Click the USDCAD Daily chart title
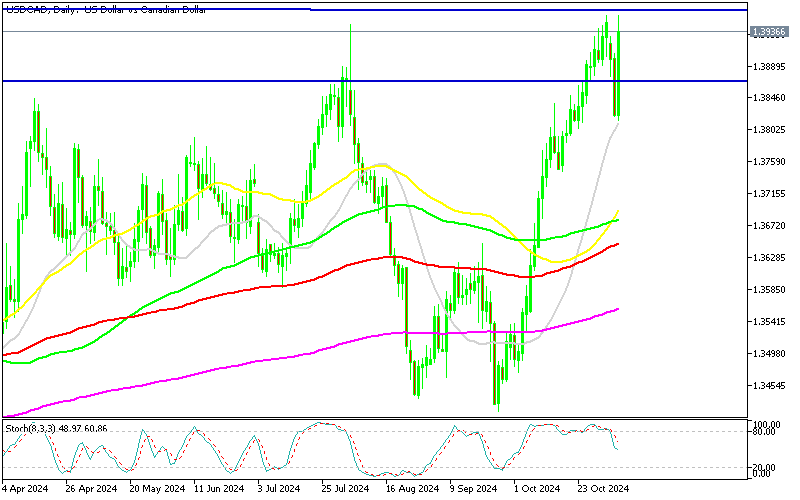 click(98, 9)
